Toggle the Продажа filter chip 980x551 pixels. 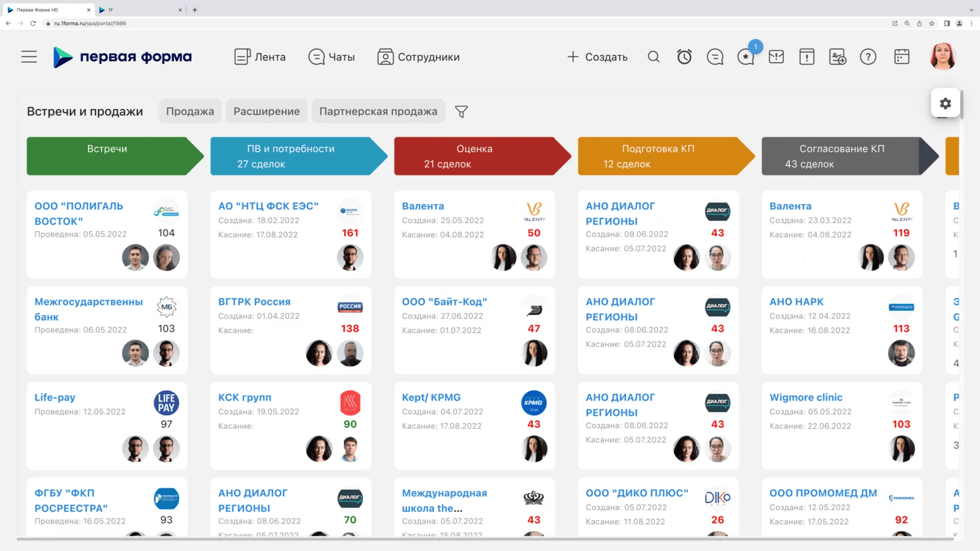190,111
